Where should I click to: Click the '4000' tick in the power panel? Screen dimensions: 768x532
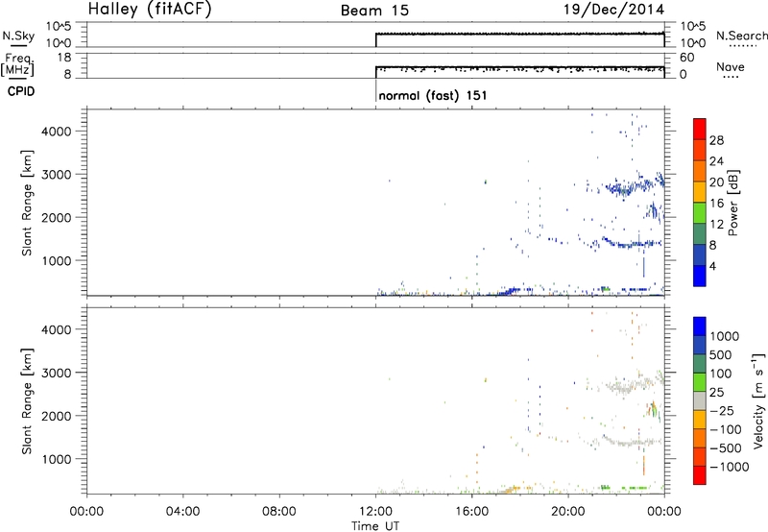tap(57, 132)
